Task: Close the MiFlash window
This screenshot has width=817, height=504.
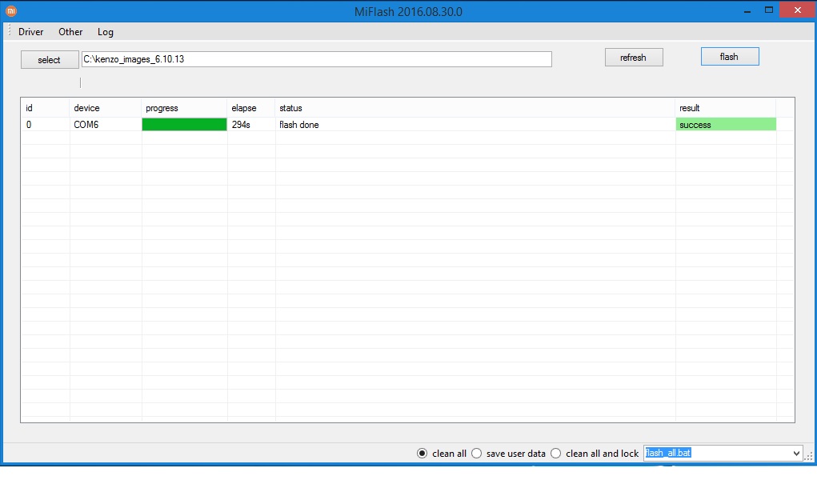Action: (798, 10)
